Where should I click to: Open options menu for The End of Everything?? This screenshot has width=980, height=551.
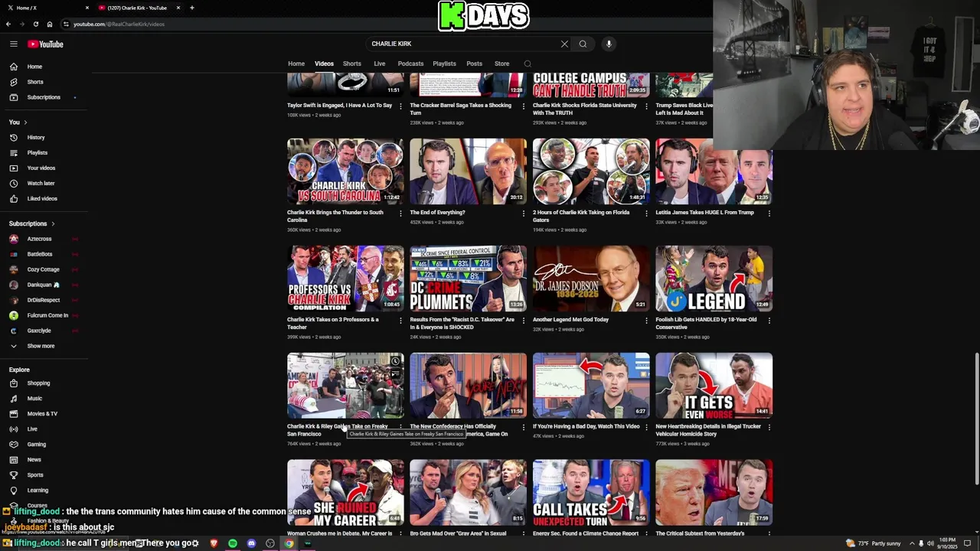523,214
